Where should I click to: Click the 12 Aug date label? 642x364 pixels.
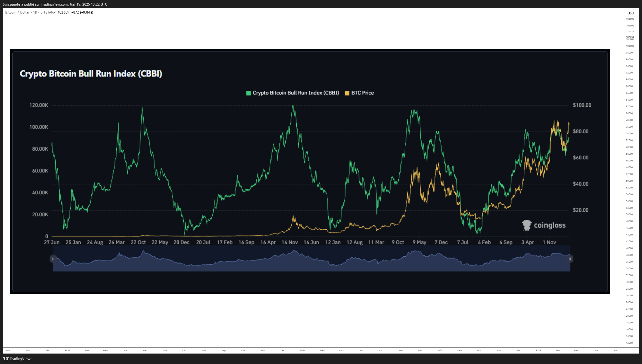(354, 242)
